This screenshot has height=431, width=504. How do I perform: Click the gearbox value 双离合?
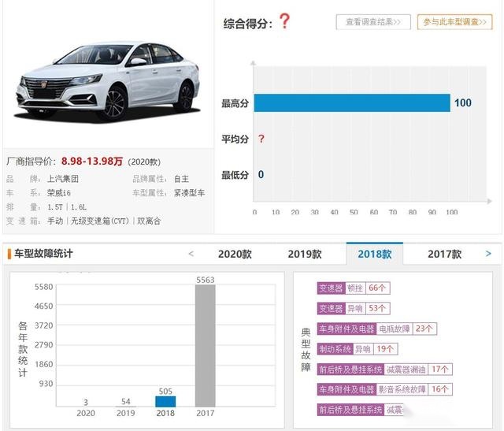point(149,221)
